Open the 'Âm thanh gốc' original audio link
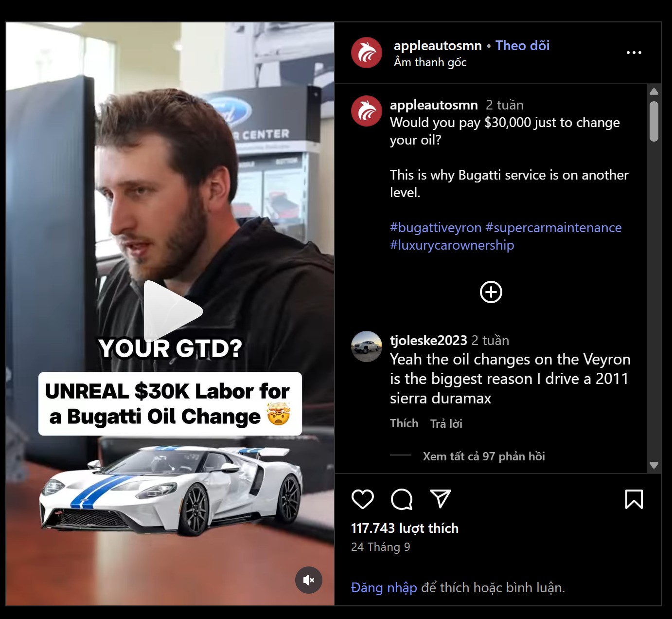The height and width of the screenshot is (619, 672). (x=430, y=62)
